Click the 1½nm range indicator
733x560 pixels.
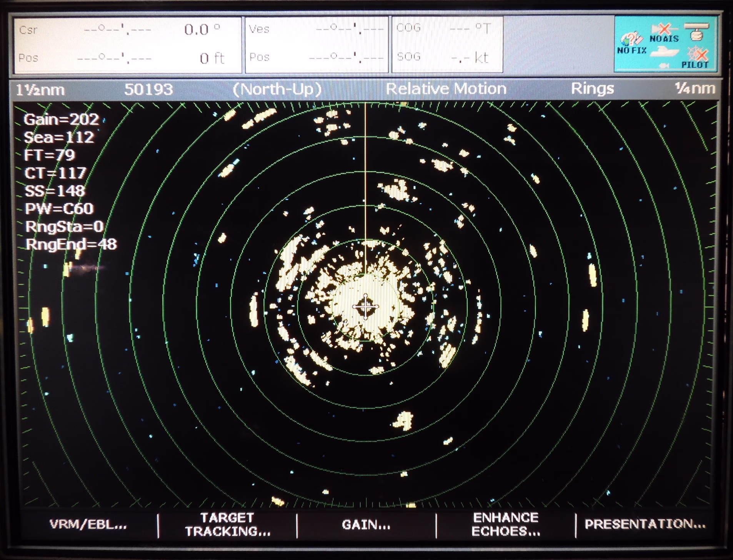click(40, 90)
